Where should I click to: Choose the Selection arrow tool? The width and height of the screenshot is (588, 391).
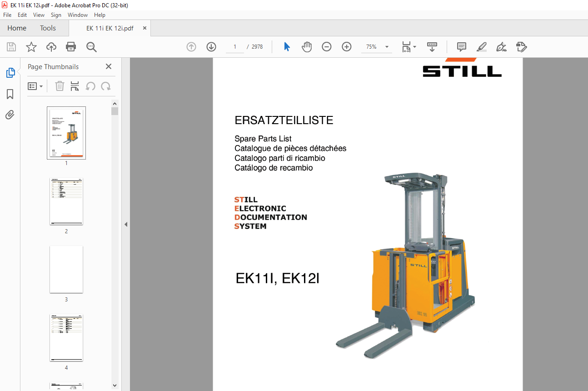(x=287, y=47)
